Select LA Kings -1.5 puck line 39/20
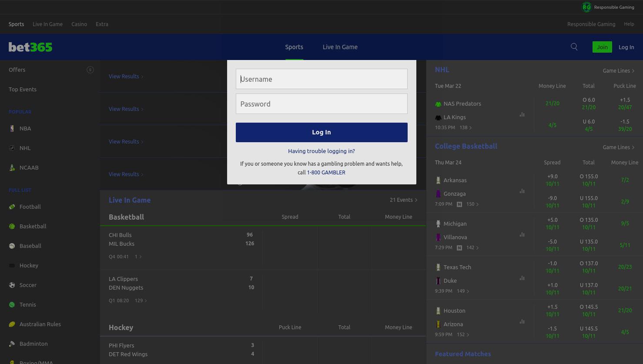 coord(625,125)
